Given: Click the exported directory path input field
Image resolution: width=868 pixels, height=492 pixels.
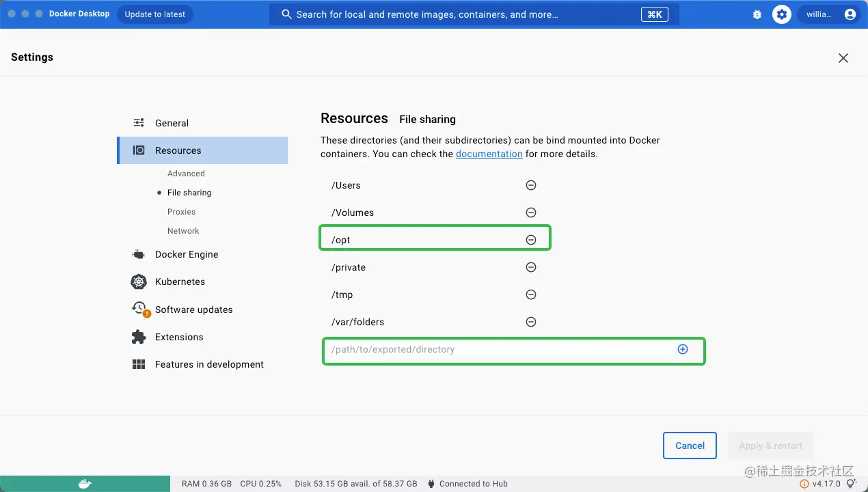Looking at the screenshot, I should pos(492,349).
